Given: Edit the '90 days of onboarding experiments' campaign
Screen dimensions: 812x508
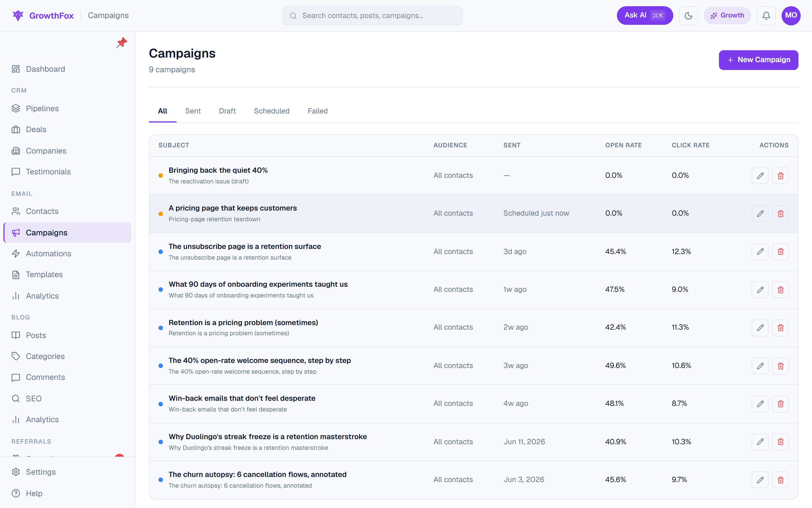Looking at the screenshot, I should click(x=760, y=289).
